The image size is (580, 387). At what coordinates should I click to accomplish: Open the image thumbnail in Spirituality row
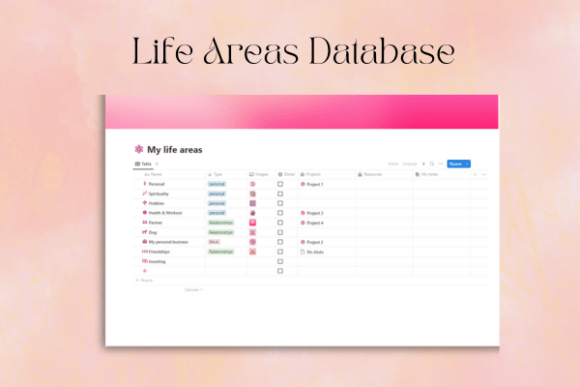[x=253, y=194]
